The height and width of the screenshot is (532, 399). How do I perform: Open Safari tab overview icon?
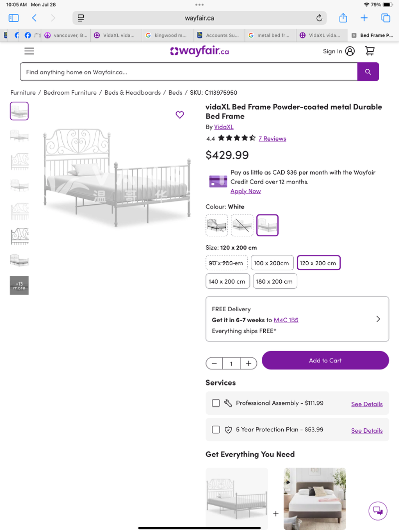coord(386,18)
